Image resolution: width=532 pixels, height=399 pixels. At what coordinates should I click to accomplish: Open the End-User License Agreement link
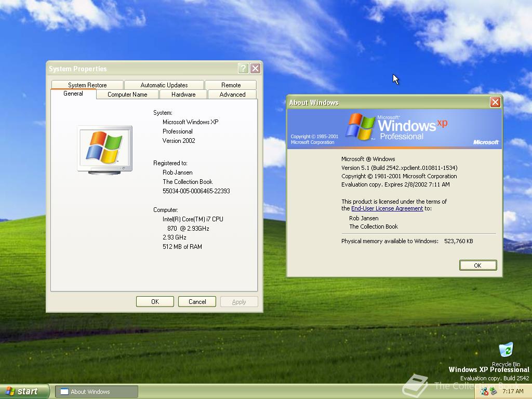click(x=387, y=208)
